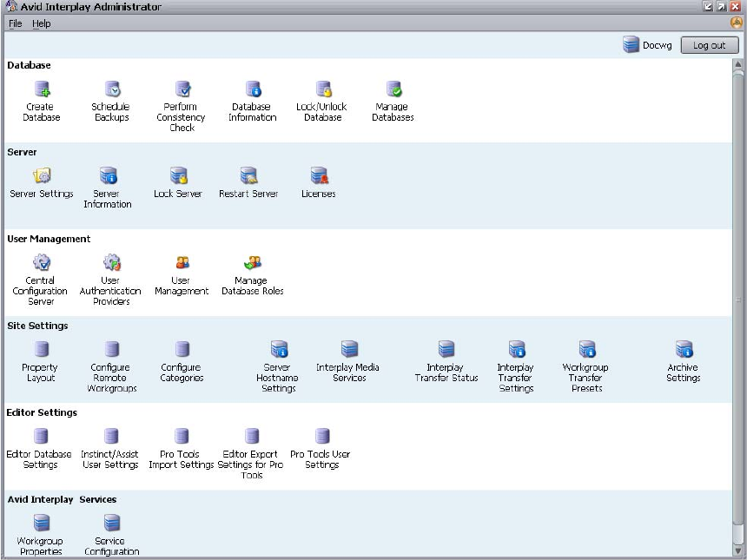Open the File menu

point(16,23)
